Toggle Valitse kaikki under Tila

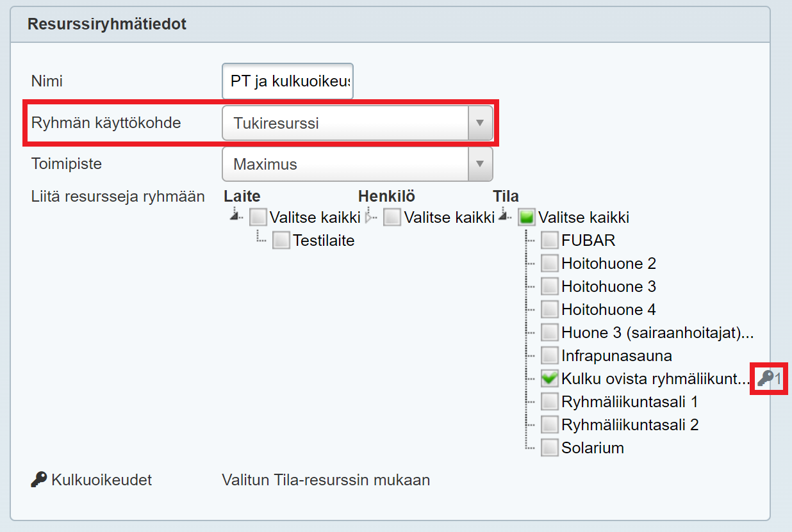[527, 218]
